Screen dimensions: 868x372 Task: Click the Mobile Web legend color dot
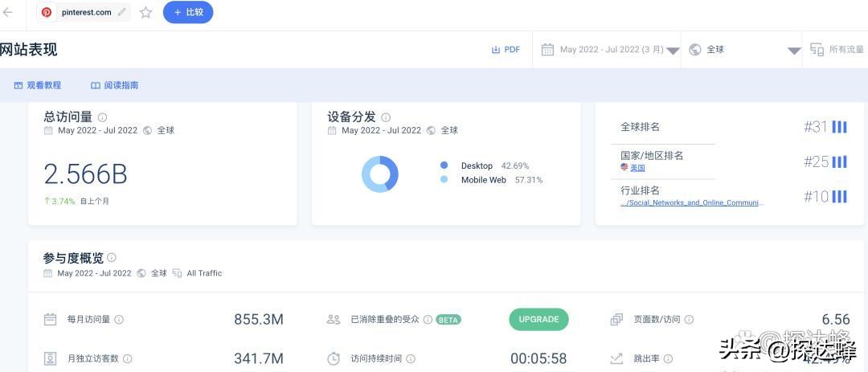pos(444,179)
